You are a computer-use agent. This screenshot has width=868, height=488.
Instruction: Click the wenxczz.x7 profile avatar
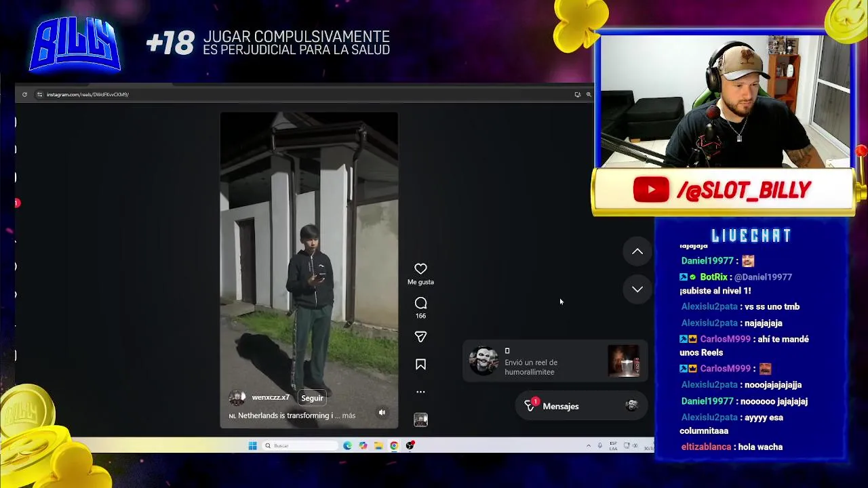click(237, 398)
